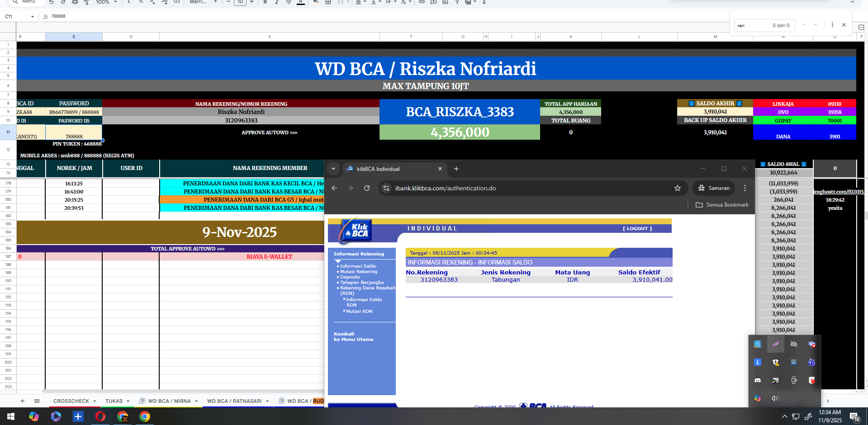
Task: Click the insert comment icon
Action: pos(433,2)
